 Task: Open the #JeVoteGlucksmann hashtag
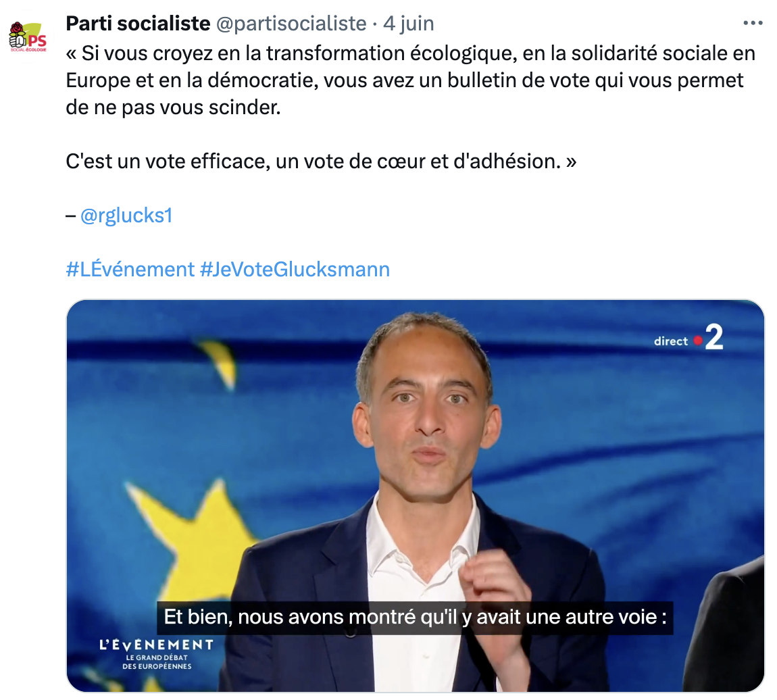(295, 270)
